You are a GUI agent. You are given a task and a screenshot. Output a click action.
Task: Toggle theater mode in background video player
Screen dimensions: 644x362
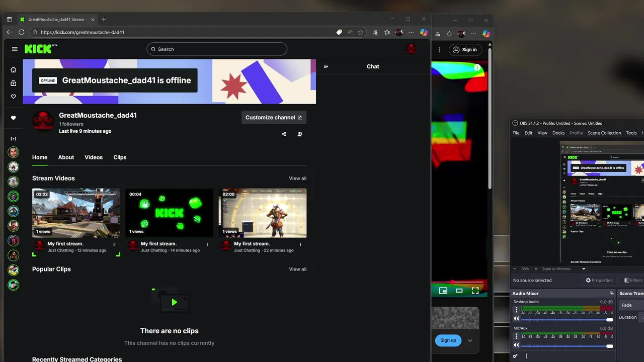pos(459,291)
